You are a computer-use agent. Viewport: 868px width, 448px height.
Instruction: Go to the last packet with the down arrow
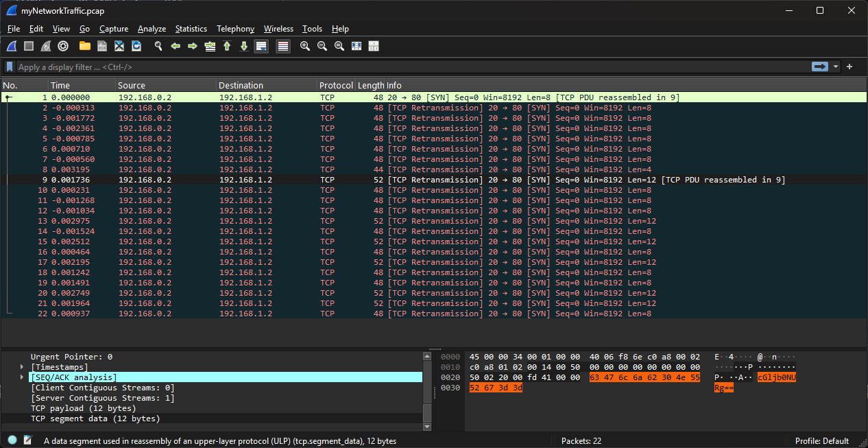[245, 46]
